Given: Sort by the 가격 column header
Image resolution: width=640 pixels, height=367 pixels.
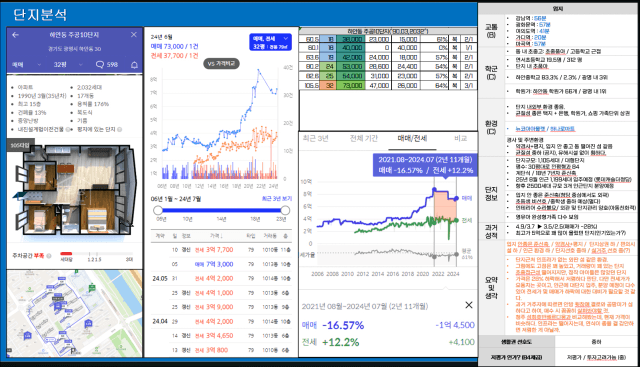Looking at the screenshot, I should tap(216, 236).
